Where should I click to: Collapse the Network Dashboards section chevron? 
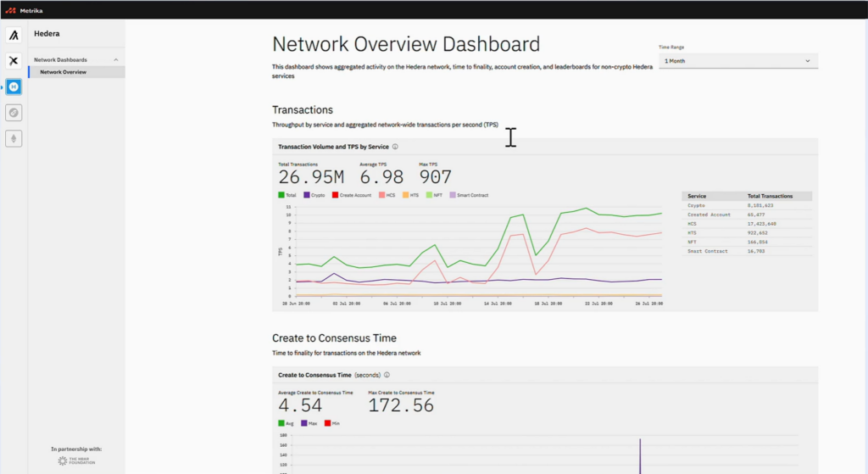pyautogui.click(x=116, y=60)
